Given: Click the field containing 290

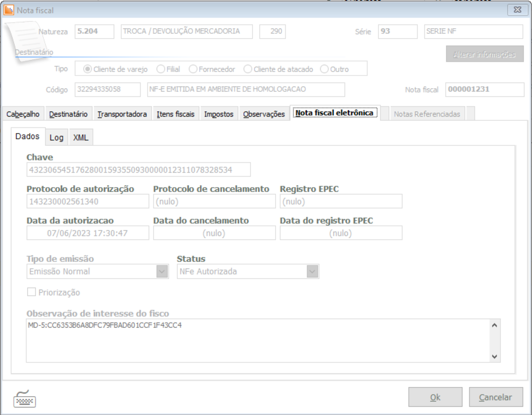Looking at the screenshot, I should pos(273,32).
